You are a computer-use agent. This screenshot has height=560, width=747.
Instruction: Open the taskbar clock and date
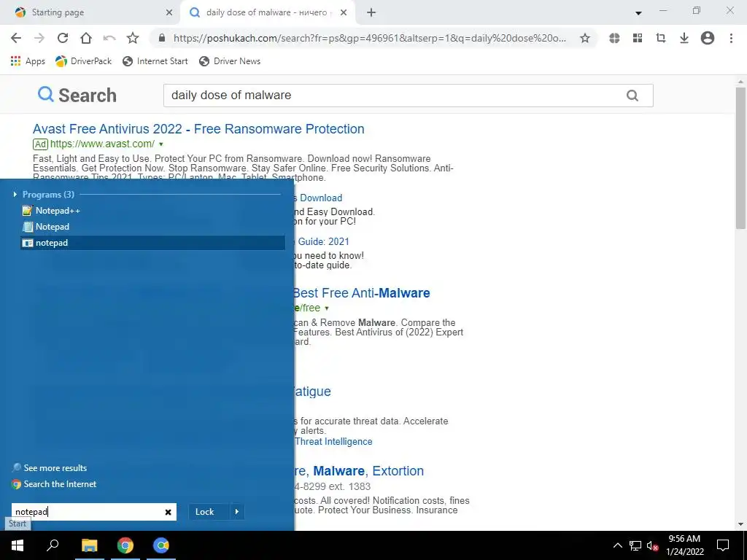click(x=684, y=545)
